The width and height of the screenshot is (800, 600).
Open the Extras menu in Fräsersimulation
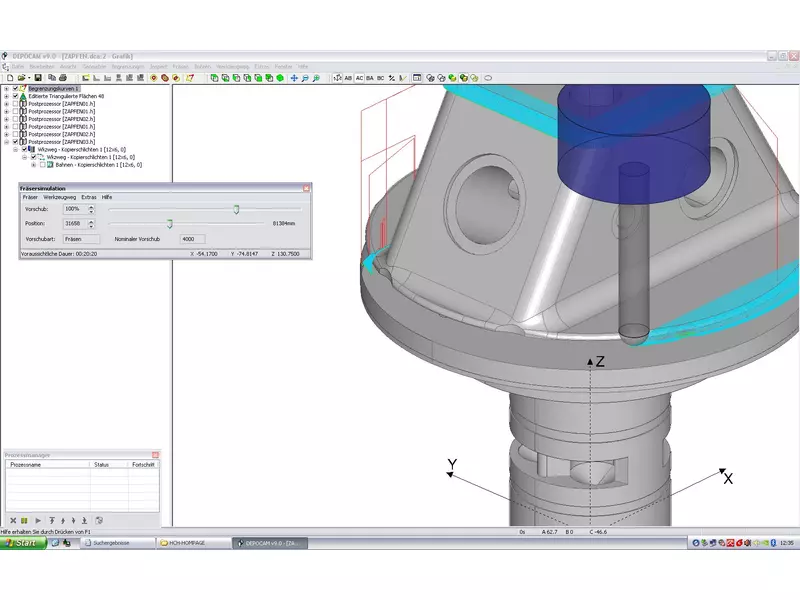coord(89,197)
